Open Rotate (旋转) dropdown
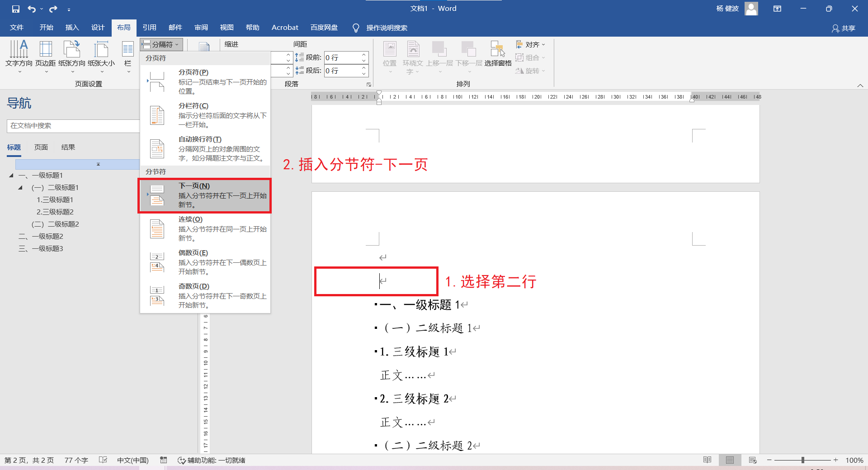This screenshot has width=868, height=470. pos(531,71)
